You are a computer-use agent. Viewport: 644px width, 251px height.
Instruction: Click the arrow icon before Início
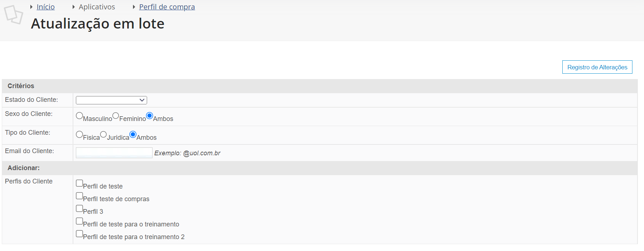[31, 7]
